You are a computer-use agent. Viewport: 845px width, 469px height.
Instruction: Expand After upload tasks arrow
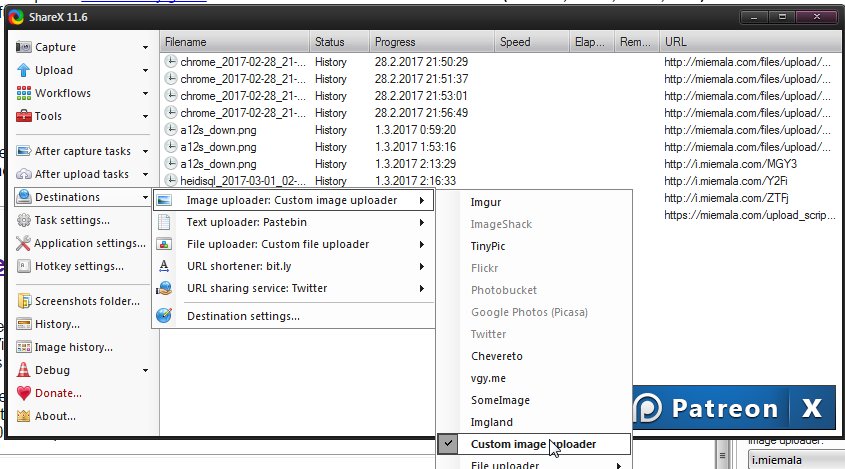coord(146,175)
